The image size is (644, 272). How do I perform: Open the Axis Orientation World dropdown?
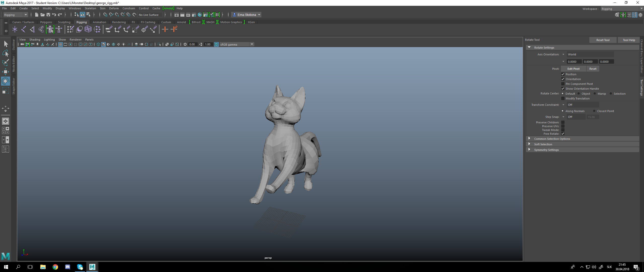(590, 54)
